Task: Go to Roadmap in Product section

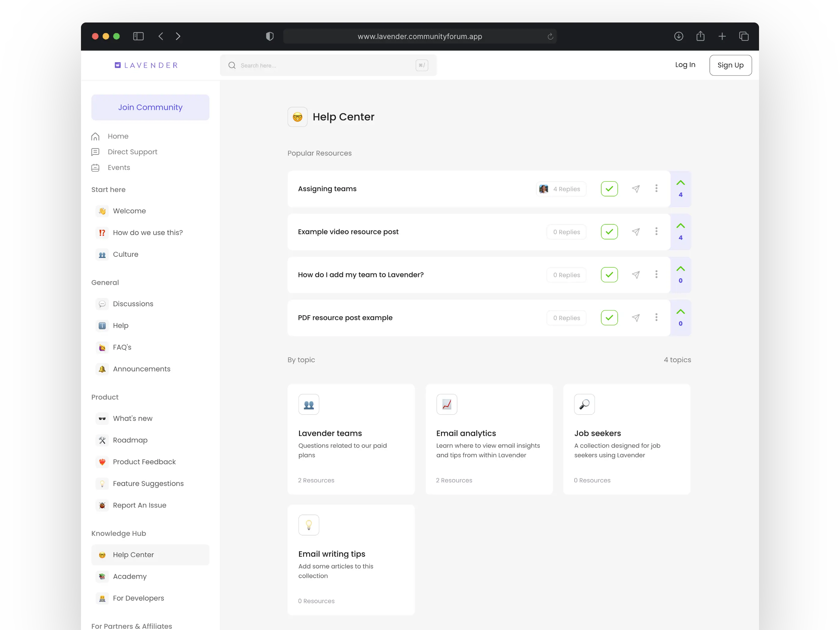Action: [130, 440]
